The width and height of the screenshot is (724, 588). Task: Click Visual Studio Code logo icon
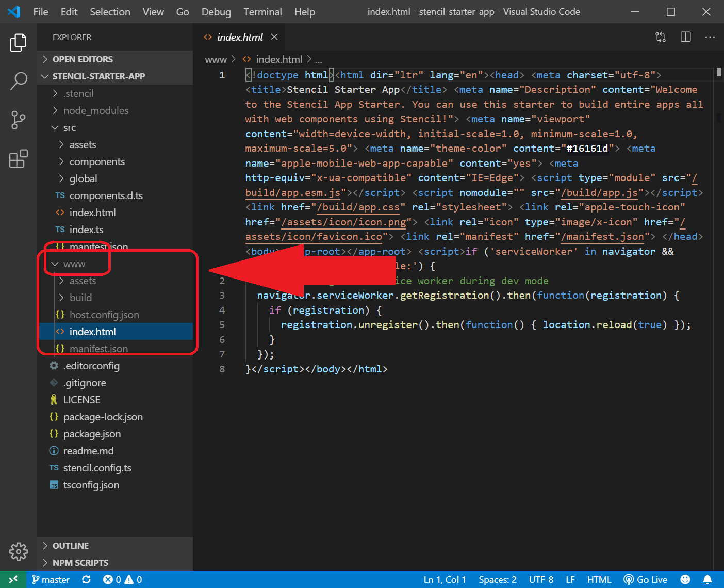[14, 12]
